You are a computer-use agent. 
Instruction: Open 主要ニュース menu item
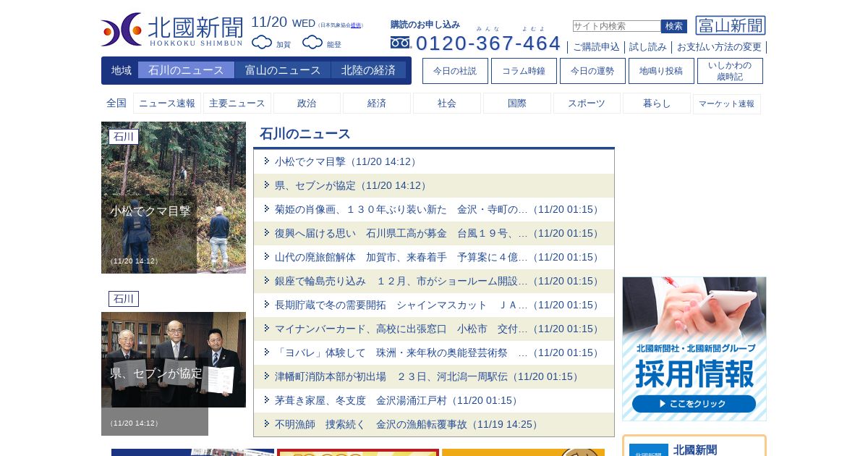[x=237, y=104]
